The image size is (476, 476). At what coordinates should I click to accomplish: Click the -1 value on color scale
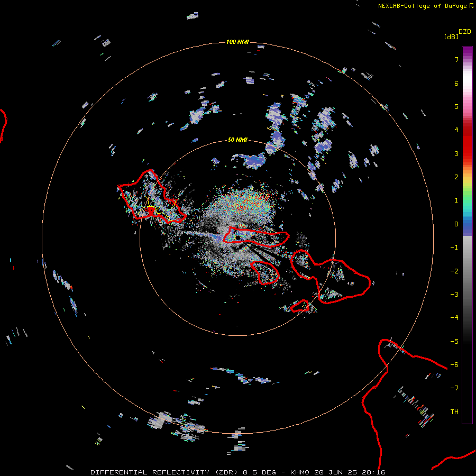[x=454, y=248]
